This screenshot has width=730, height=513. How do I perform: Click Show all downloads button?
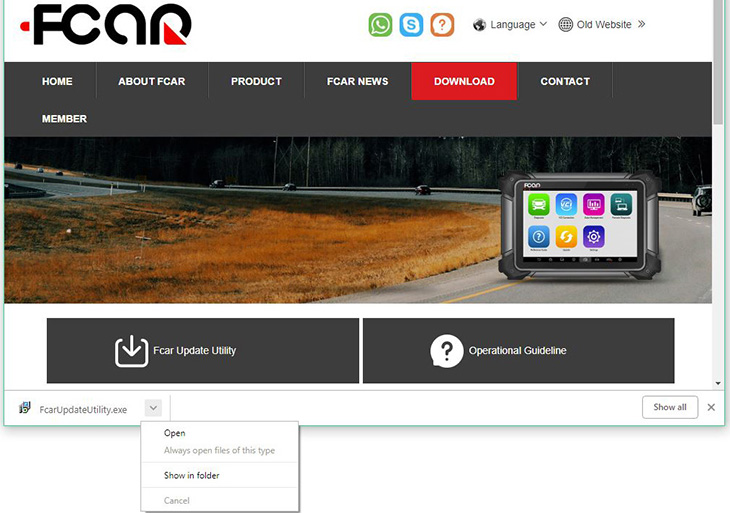tap(670, 407)
